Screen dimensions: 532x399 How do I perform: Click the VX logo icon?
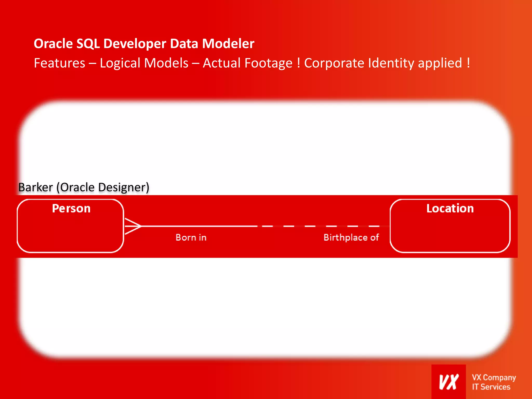coord(449,382)
